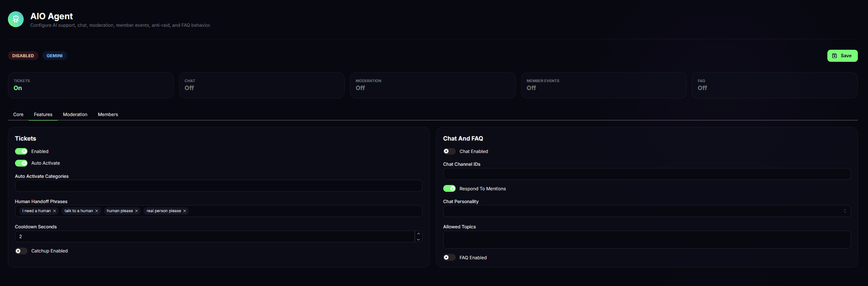
Task: Remove the "real person please" phrase tag
Action: pyautogui.click(x=185, y=211)
